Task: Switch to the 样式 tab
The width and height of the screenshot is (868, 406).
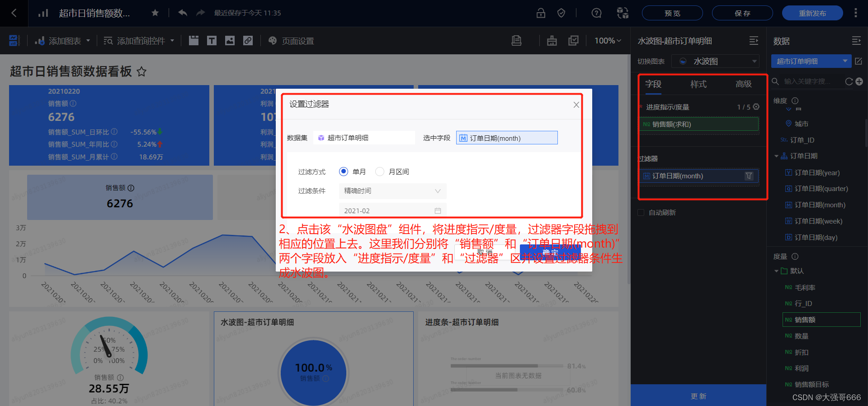Action: (698, 84)
